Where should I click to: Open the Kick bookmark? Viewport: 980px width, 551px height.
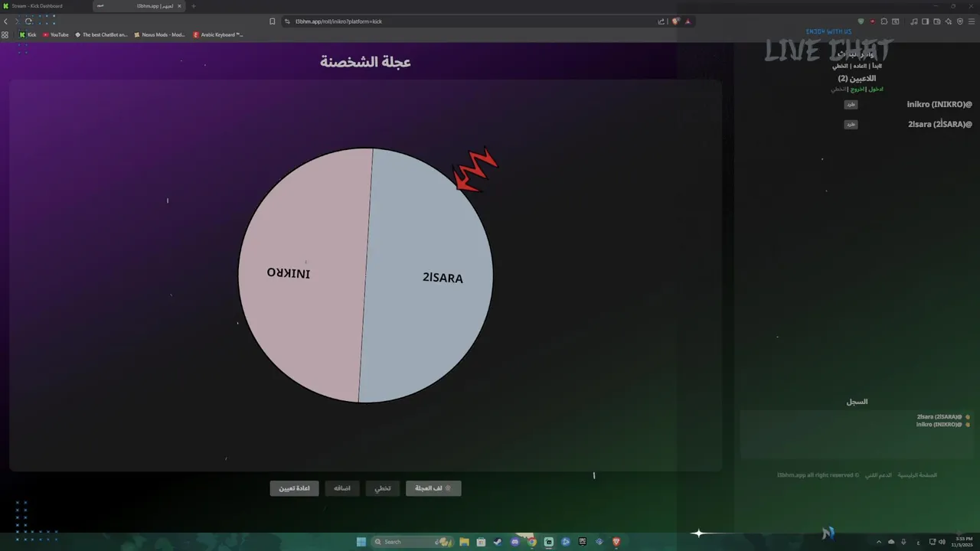coord(28,34)
